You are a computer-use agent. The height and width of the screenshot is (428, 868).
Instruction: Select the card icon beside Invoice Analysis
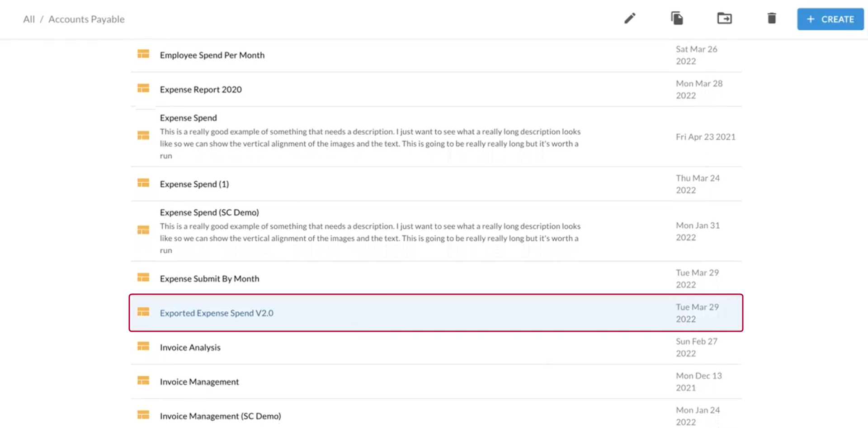click(x=143, y=346)
